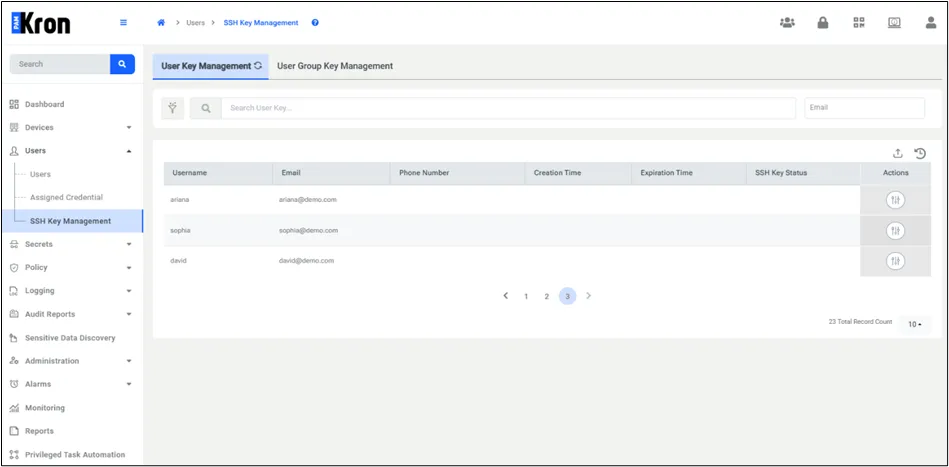Expand the Secrets menu in sidebar
Image resolution: width=949 pixels, height=467 pixels.
(x=128, y=244)
